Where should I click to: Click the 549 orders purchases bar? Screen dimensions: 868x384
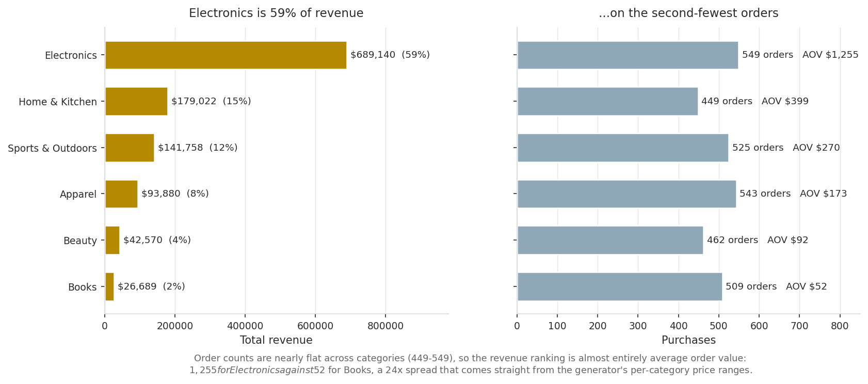(x=628, y=55)
